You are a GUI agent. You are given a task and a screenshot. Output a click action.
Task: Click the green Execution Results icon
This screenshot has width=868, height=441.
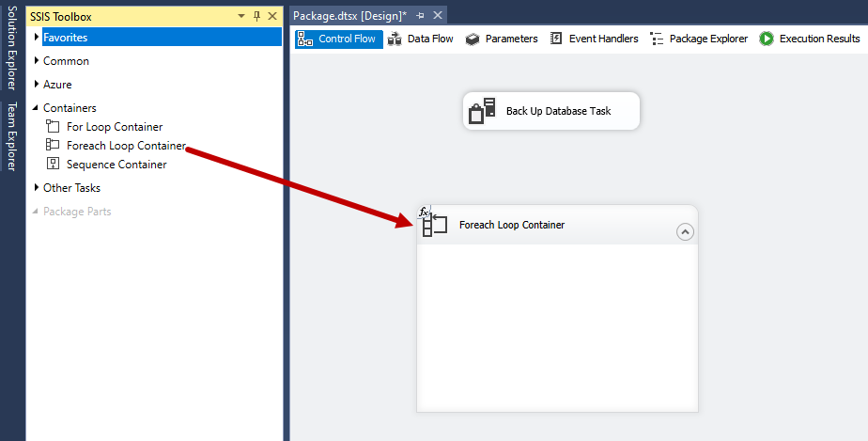[x=767, y=39]
